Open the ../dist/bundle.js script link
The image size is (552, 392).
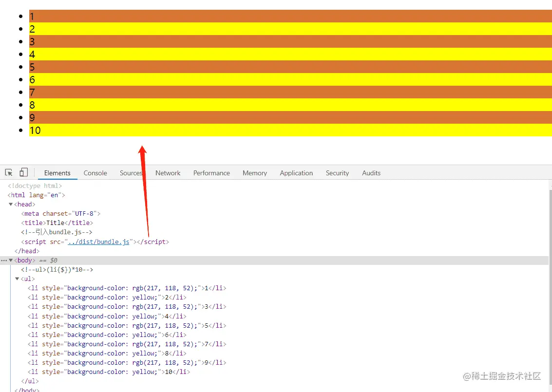[98, 242]
